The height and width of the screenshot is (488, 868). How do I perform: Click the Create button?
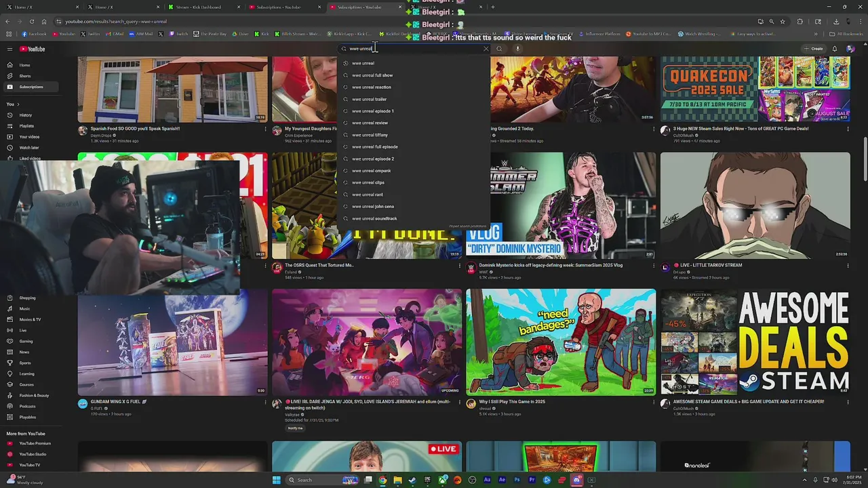[813, 49]
